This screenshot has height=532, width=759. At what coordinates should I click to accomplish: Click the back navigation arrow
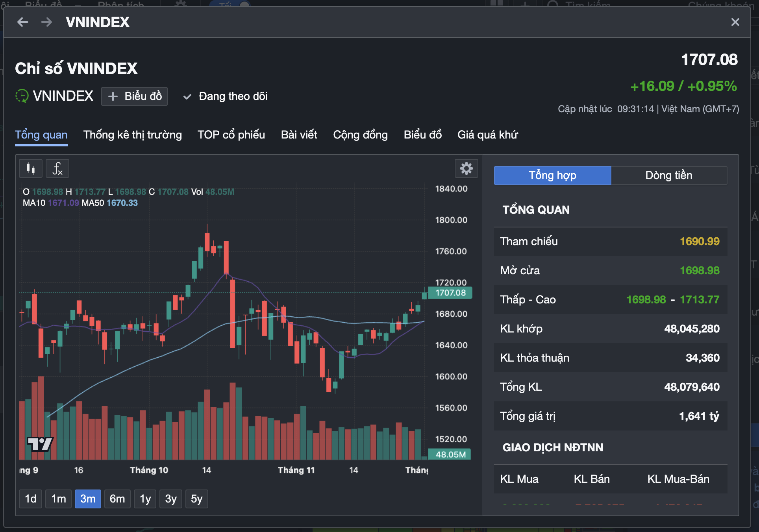click(23, 22)
